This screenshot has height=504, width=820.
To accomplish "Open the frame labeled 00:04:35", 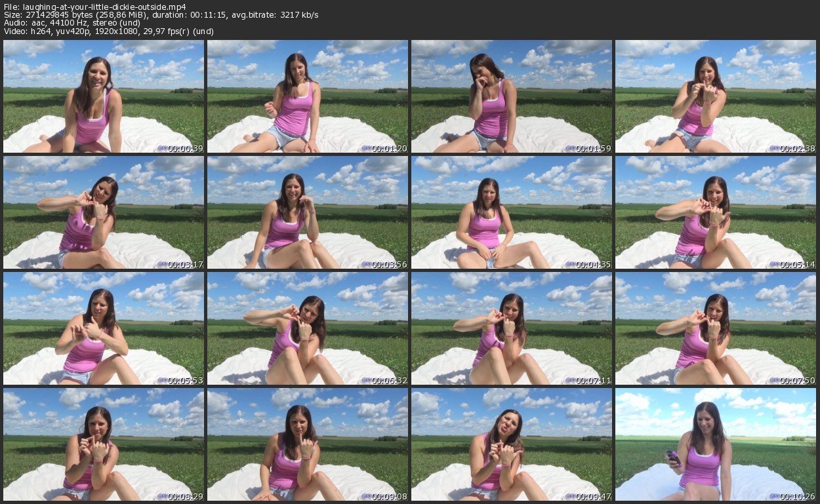I will point(512,212).
